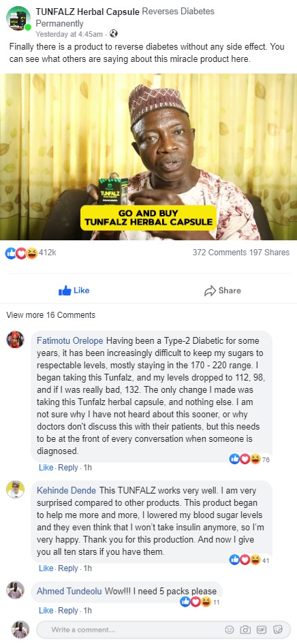Click Ahmed Tundeolu's avatar
Image resolution: width=297 pixels, height=644 pixels.
[x=15, y=590]
